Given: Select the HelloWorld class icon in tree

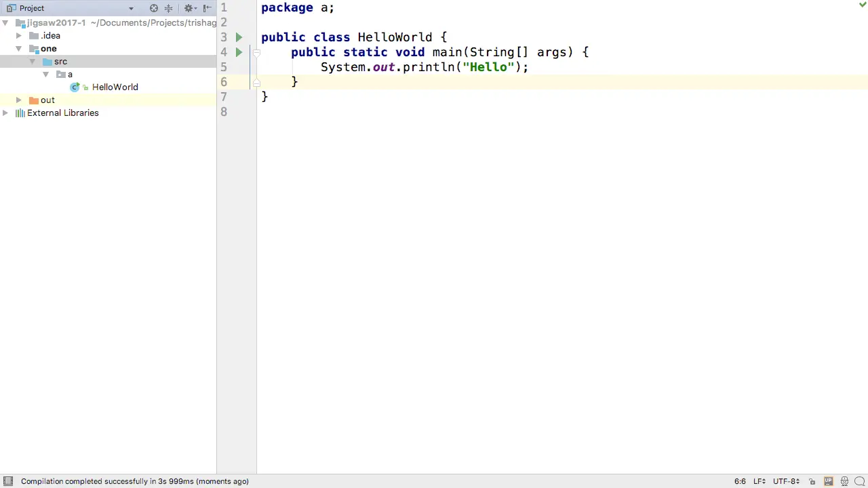Looking at the screenshot, I should pyautogui.click(x=75, y=87).
